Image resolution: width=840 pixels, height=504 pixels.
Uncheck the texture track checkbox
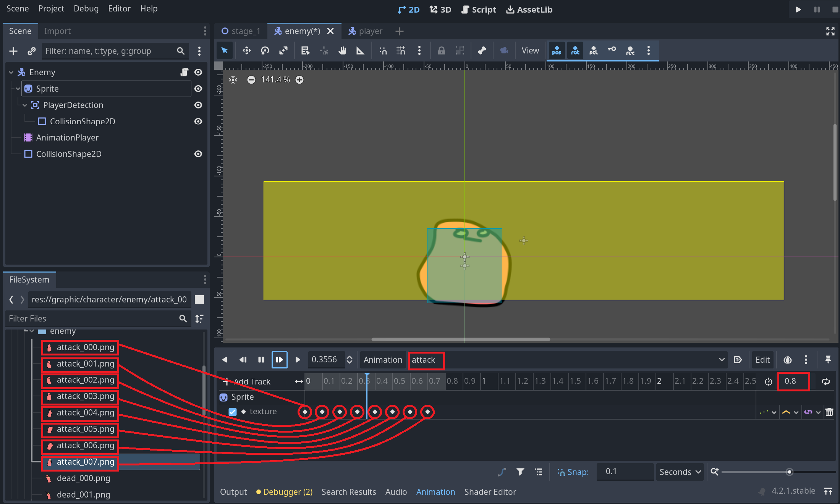click(232, 412)
